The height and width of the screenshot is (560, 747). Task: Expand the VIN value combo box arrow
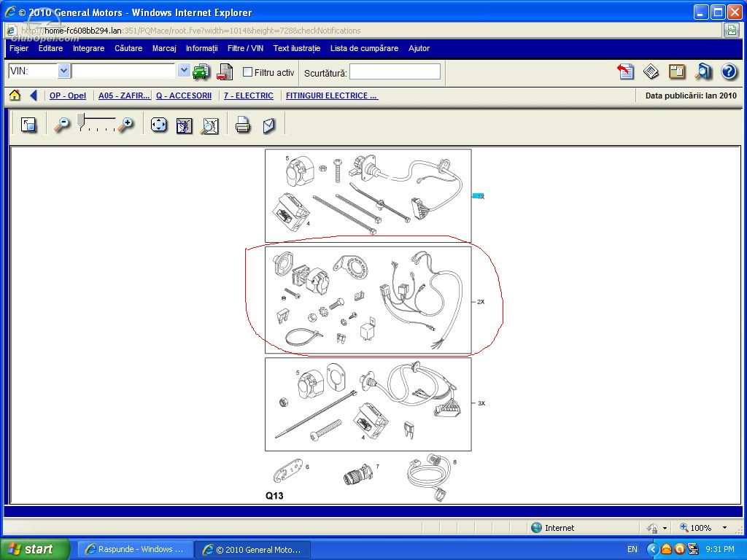183,71
